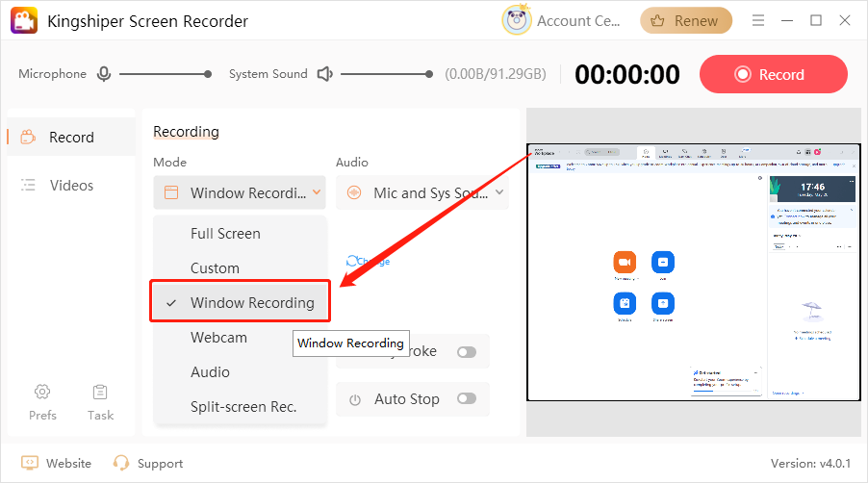Open the Account Center panda avatar
This screenshot has width=868, height=483.
click(x=517, y=20)
